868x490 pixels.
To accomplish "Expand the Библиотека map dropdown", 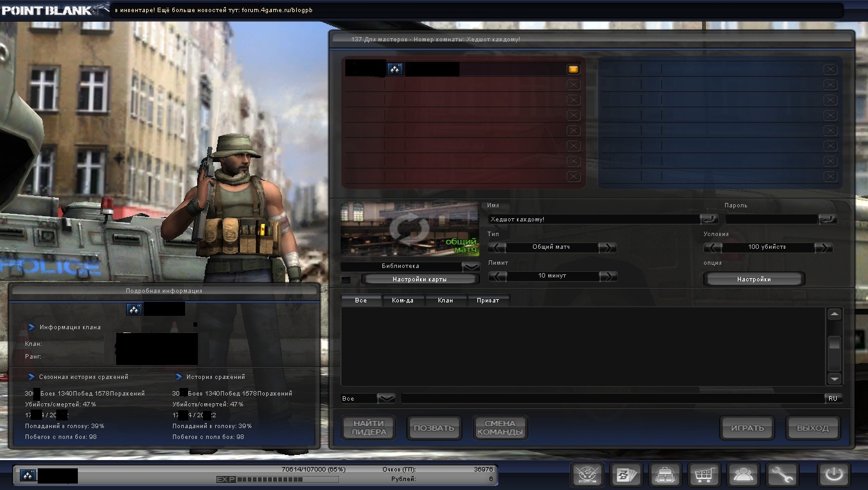I will (x=471, y=266).
